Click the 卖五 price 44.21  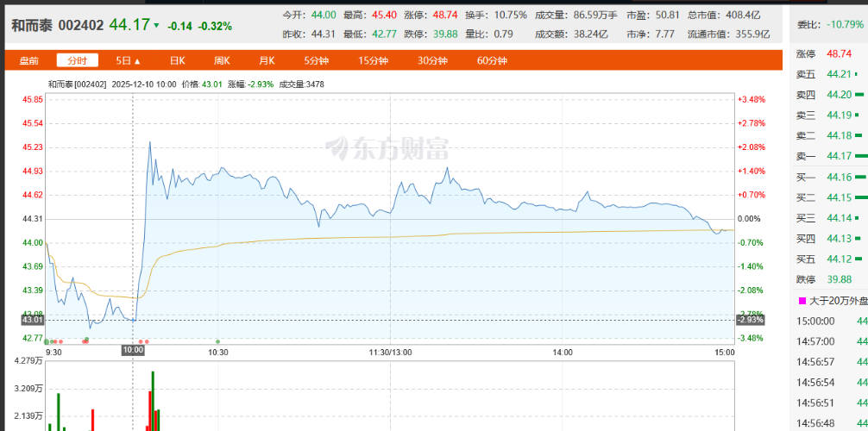coord(840,73)
